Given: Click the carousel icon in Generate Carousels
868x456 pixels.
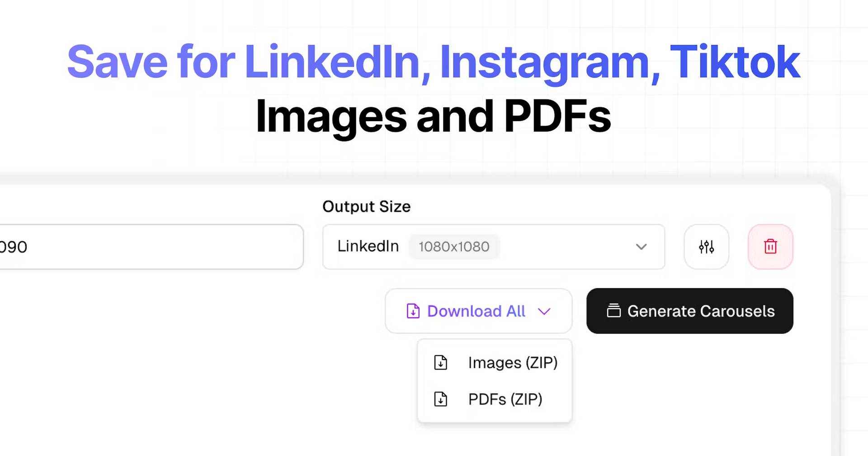Looking at the screenshot, I should pyautogui.click(x=613, y=311).
